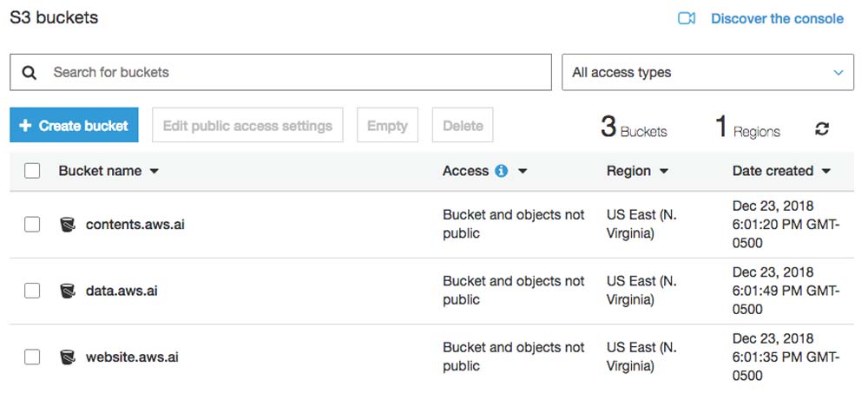
Task: Click the Access info icon
Action: [x=502, y=171]
